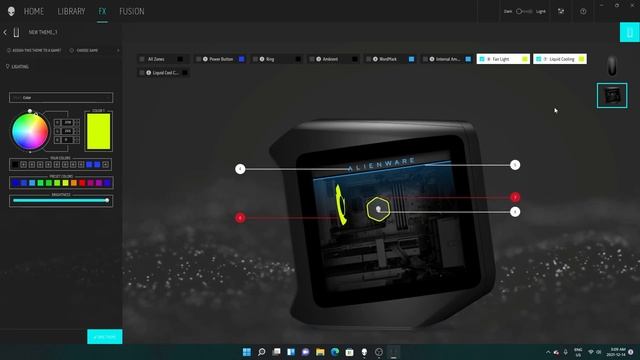This screenshot has width=640, height=360.
Task: Click the red value input field
Action: [x=67, y=122]
